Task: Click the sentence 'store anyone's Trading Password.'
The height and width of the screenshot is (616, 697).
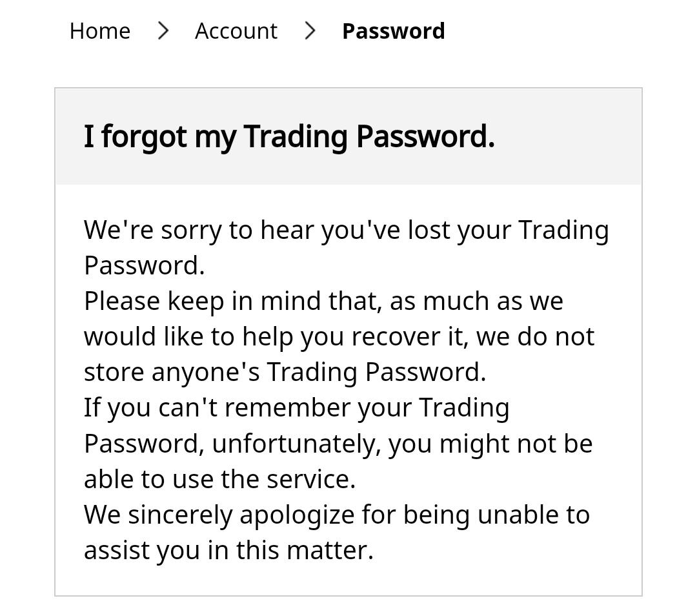Action: point(285,373)
